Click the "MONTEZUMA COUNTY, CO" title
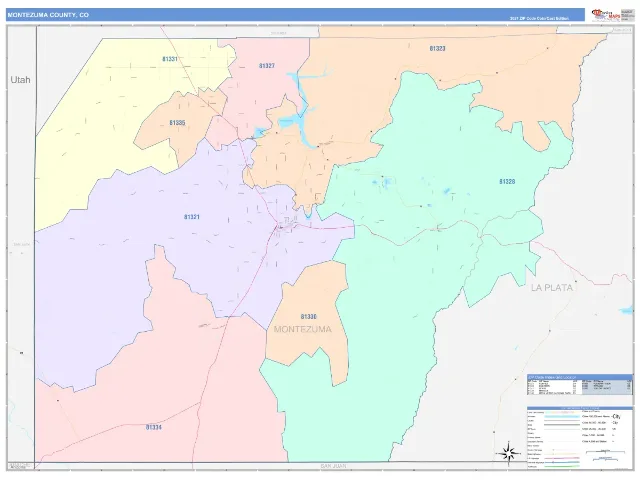 point(48,15)
